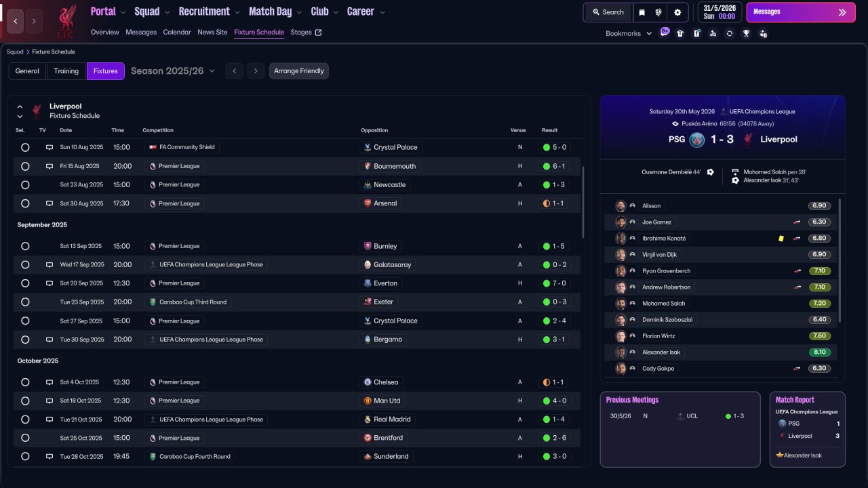868x488 pixels.
Task: Expand the Recruitment menu
Action: pyautogui.click(x=209, y=12)
